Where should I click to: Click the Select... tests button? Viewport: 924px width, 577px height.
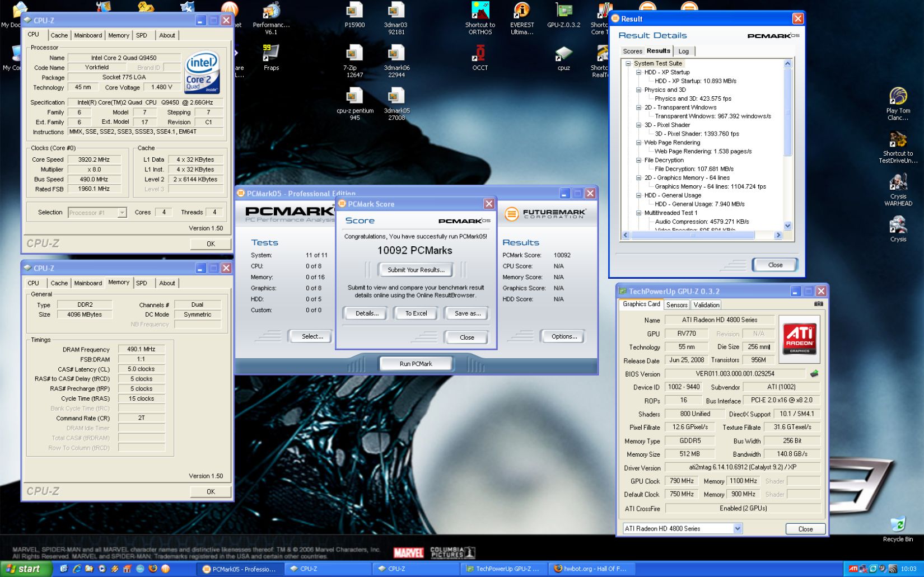[312, 336]
